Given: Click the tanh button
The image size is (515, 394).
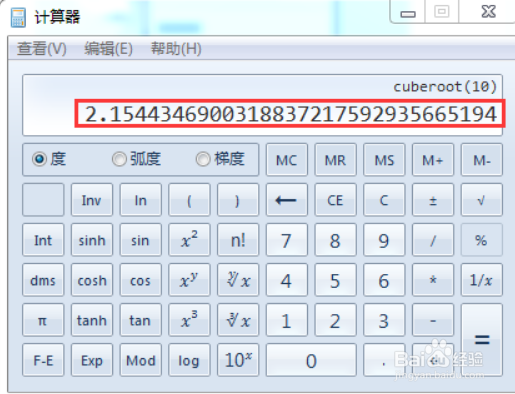Looking at the screenshot, I should point(92,320).
